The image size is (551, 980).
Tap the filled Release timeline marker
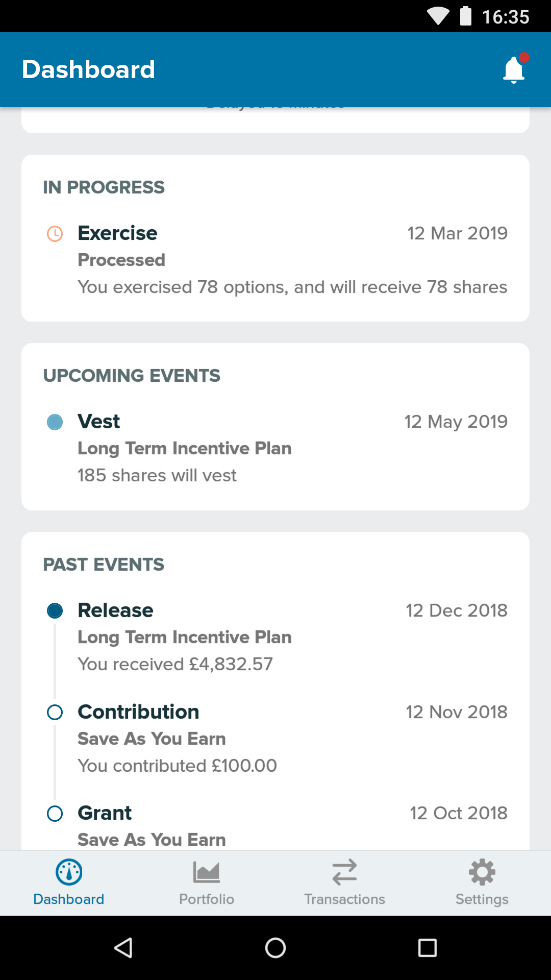(55, 610)
